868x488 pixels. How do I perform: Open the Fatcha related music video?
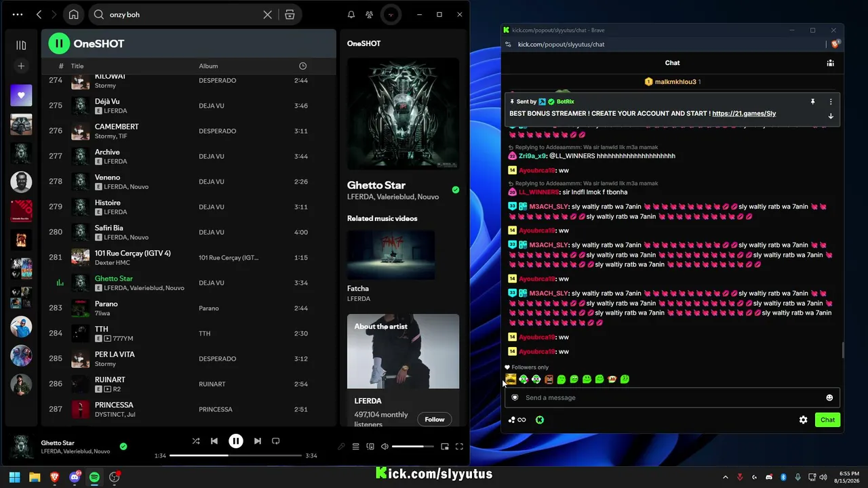tap(391, 255)
